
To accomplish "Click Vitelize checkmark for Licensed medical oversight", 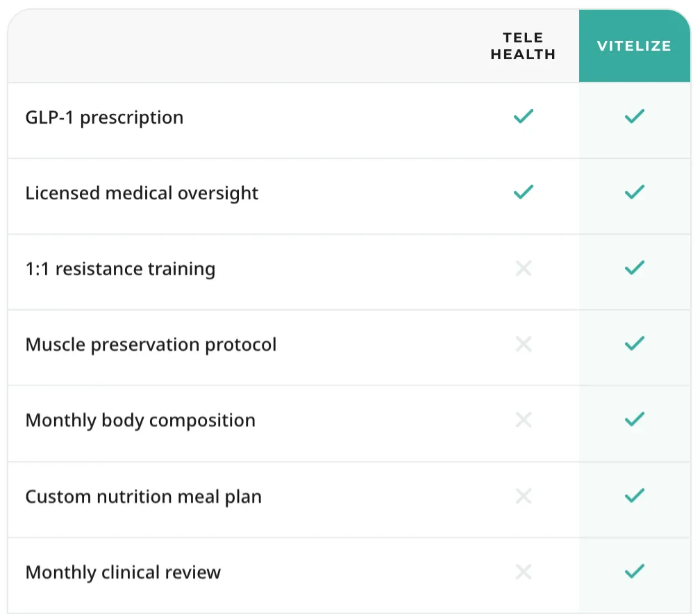I will (x=635, y=192).
